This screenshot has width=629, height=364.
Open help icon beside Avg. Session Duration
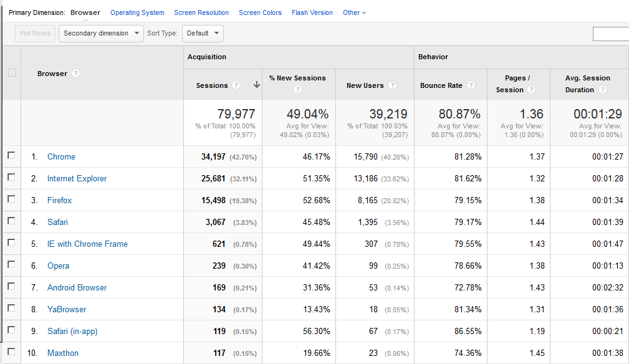[602, 89]
